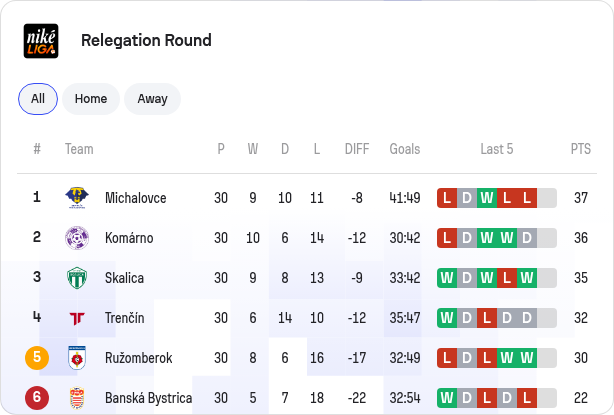Click Trenčín's red loss marker
614x415 pixels.
point(487,318)
